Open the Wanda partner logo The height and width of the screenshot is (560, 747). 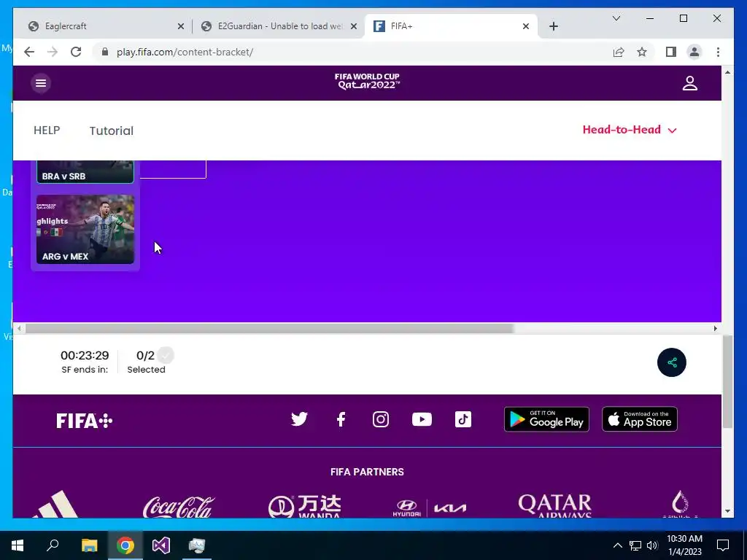click(305, 506)
